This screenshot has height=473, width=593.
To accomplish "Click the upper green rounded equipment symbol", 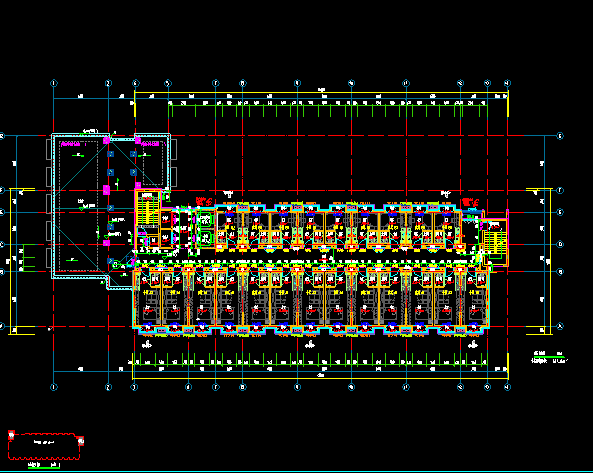I will tap(205, 220).
